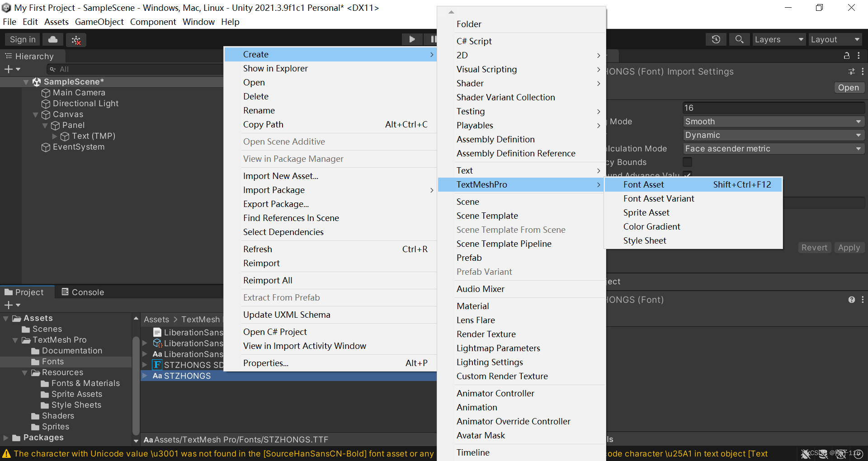
Task: Expand the Packages folder arrow
Action: tap(6, 437)
